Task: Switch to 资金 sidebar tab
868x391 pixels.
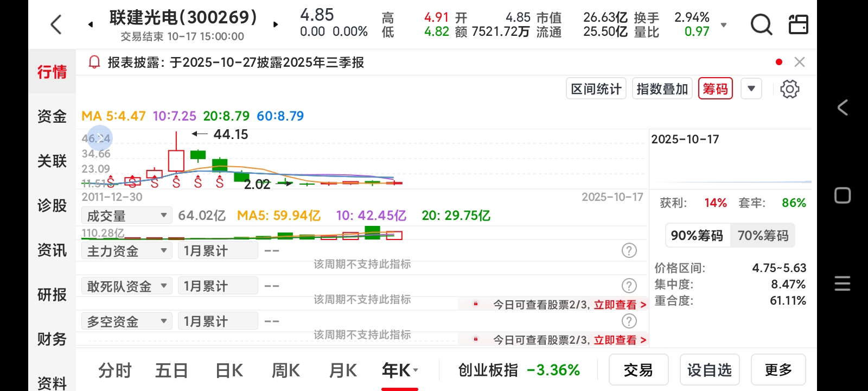Action: 52,116
